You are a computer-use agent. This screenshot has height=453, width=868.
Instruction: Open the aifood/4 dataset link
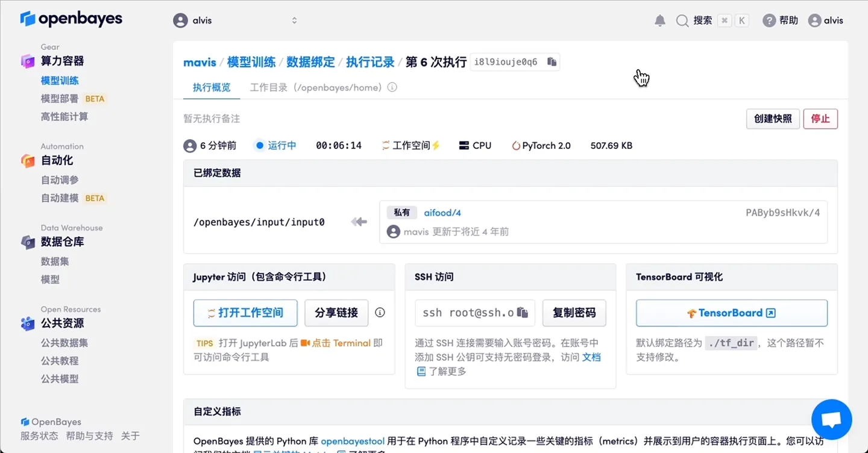click(442, 212)
